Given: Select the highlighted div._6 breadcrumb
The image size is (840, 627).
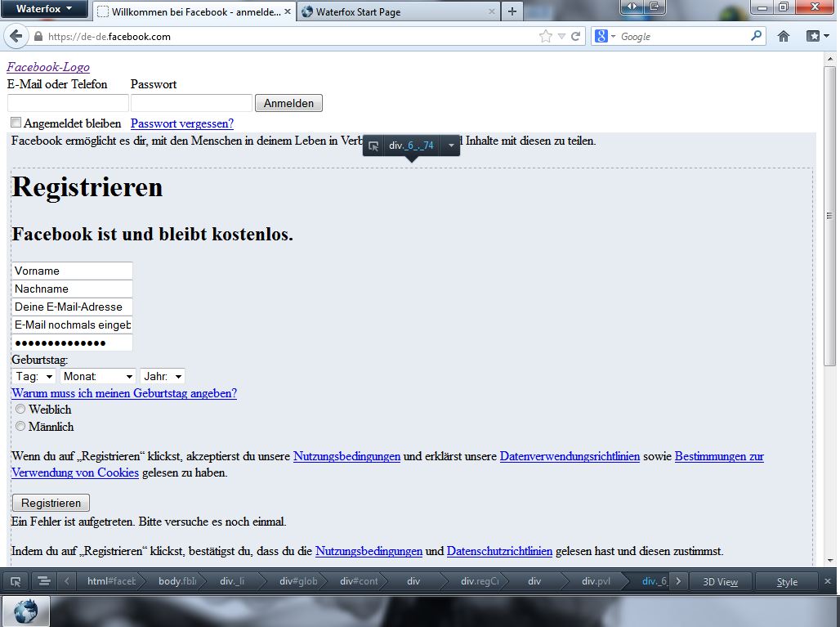Looking at the screenshot, I should (655, 581).
